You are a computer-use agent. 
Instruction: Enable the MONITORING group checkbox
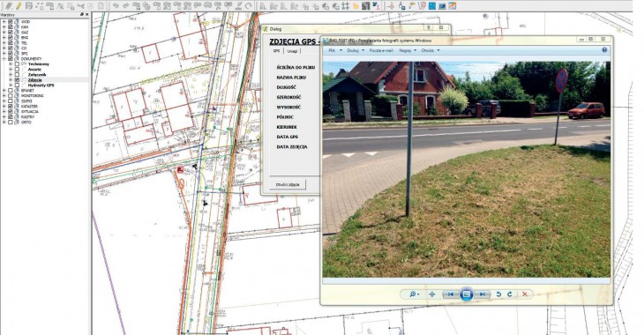tap(11, 96)
